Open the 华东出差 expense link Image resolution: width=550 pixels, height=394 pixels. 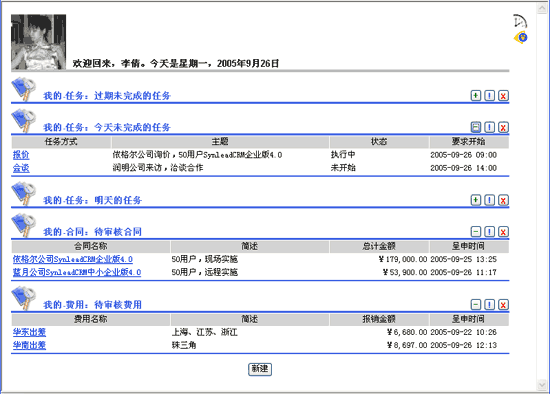[29, 332]
